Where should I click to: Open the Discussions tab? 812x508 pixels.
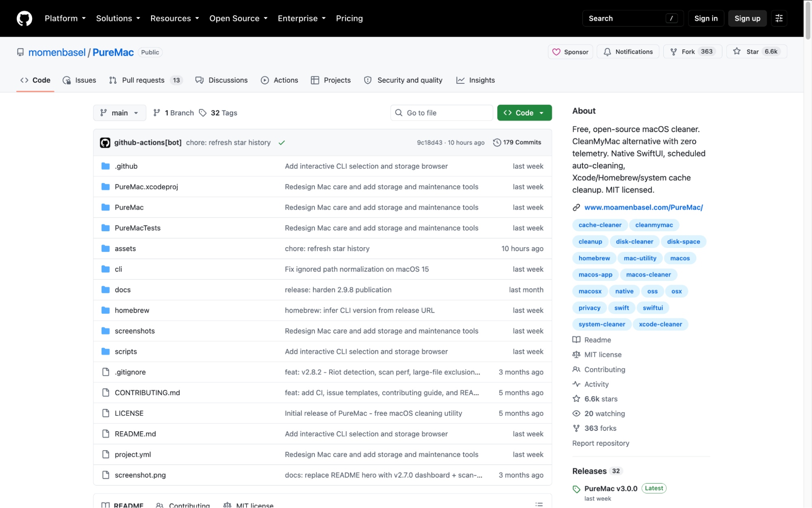point(222,80)
